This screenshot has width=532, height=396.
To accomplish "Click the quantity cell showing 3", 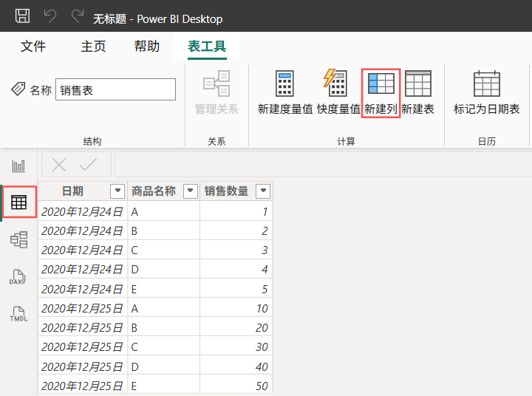I will [x=236, y=250].
